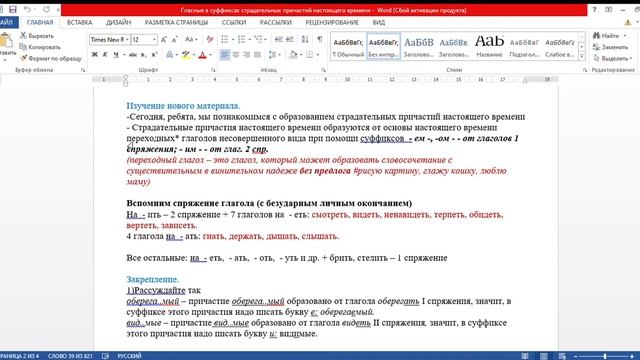Save the document from quick access toolbar
The image size is (640, 360).
pos(13,9)
